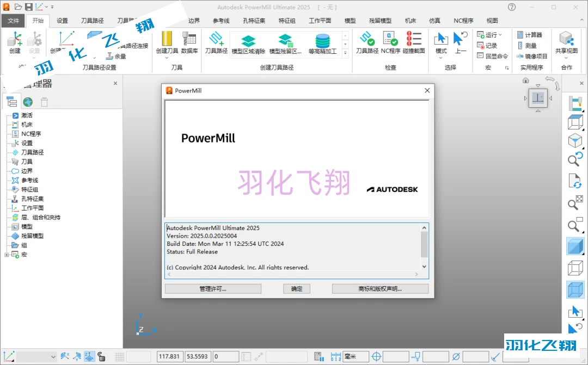This screenshot has height=365, width=588.
Task: Switch to the 边界 ribbon tab
Action: 194,21
